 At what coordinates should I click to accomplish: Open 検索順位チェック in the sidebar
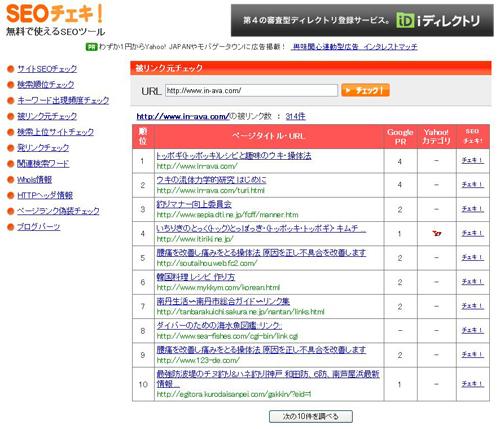point(46,84)
